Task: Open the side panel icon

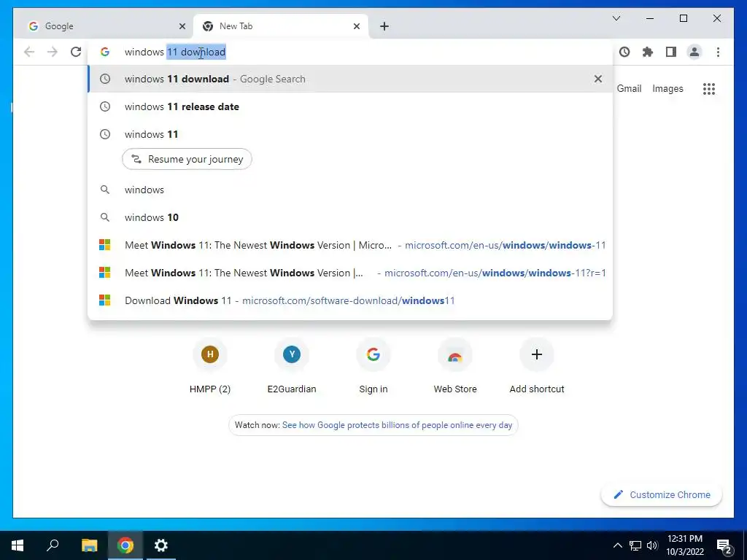Action: coord(671,52)
